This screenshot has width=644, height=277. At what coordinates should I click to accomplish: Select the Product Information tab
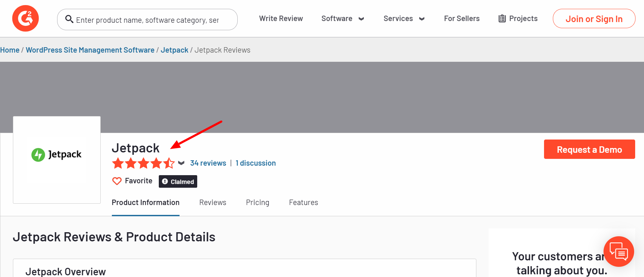point(146,203)
